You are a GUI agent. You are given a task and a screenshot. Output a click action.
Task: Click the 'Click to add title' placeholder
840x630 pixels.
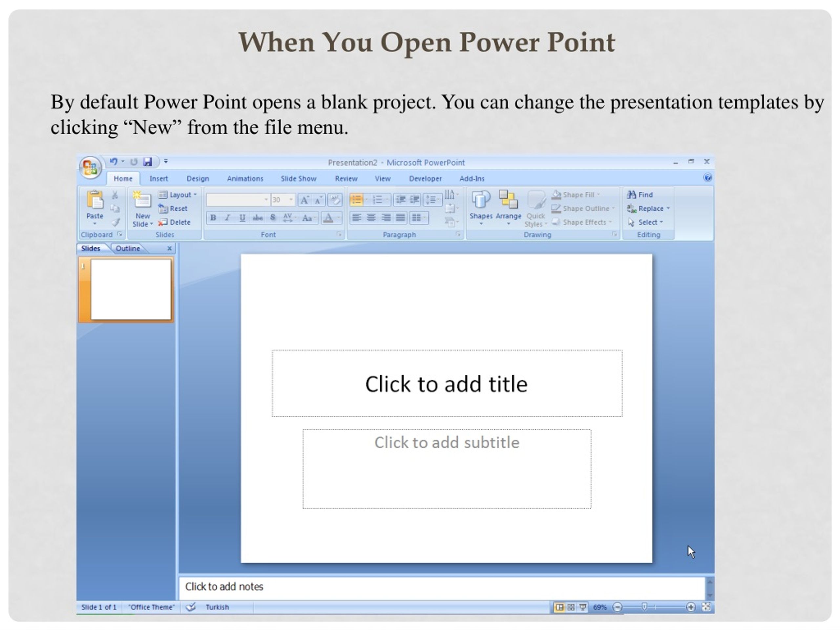tap(447, 384)
